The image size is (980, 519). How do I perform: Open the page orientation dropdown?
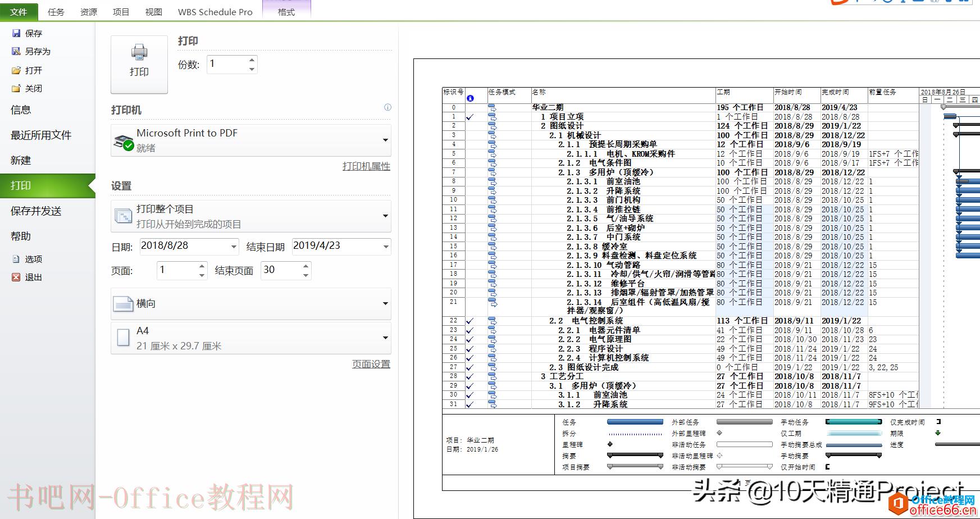[x=385, y=304]
